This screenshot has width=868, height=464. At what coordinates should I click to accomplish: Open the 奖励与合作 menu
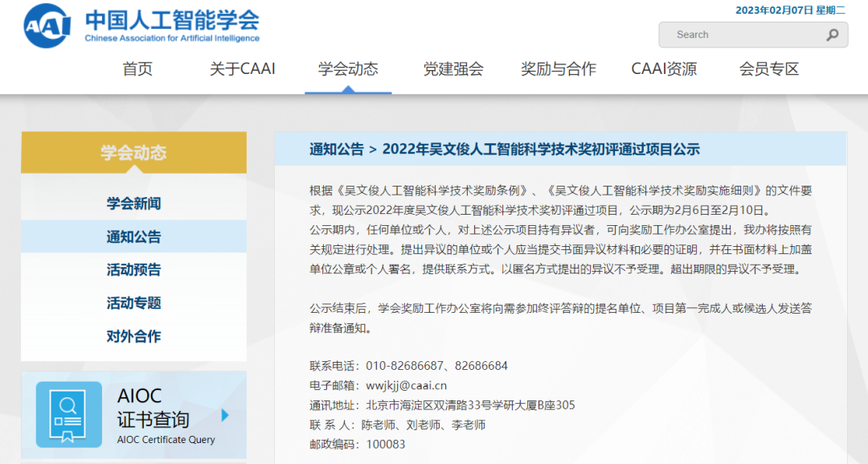[559, 69]
